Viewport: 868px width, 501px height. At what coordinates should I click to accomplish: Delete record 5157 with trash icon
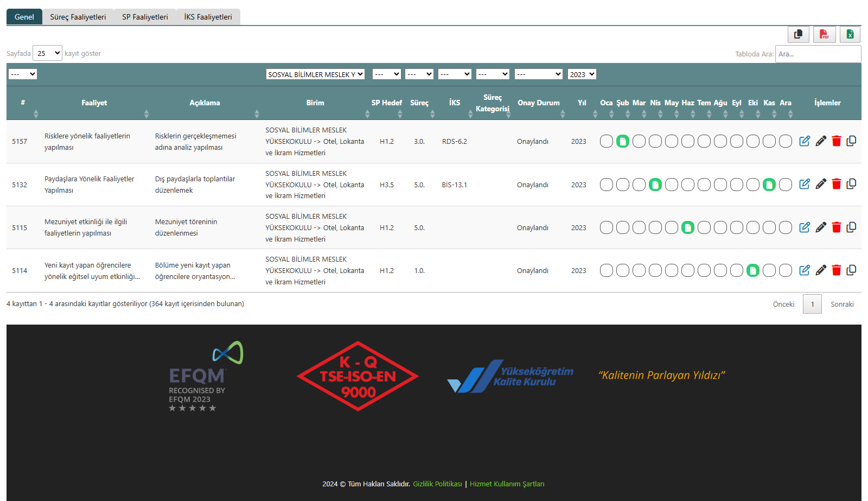pyautogui.click(x=837, y=141)
